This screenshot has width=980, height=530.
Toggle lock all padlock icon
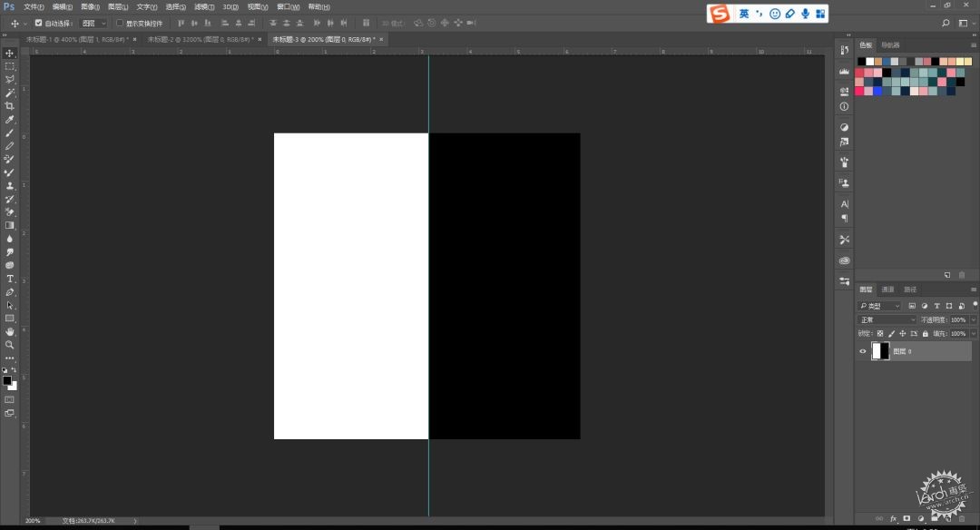click(x=926, y=334)
